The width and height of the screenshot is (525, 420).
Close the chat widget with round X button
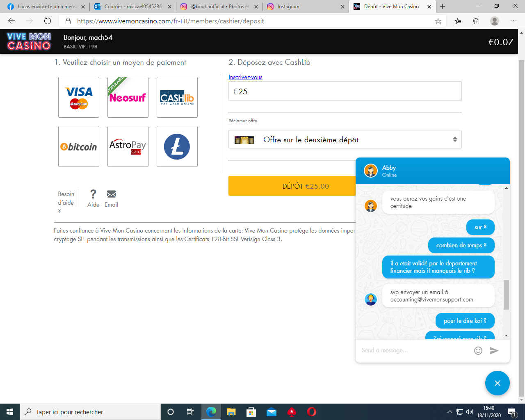point(498,383)
